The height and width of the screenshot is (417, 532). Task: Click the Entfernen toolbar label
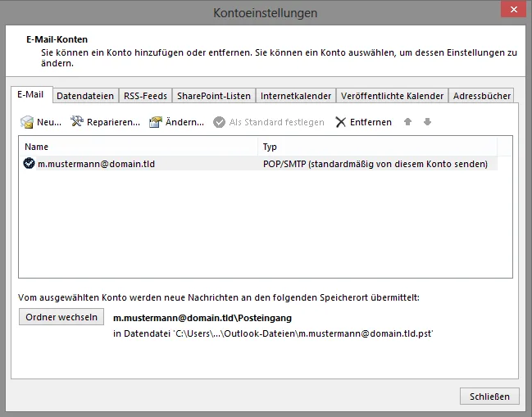(371, 122)
